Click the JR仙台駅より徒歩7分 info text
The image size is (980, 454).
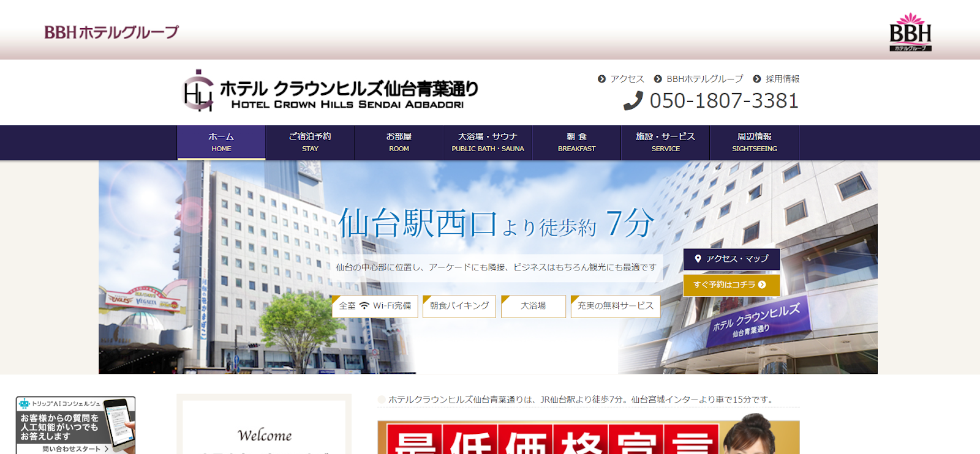click(581, 400)
